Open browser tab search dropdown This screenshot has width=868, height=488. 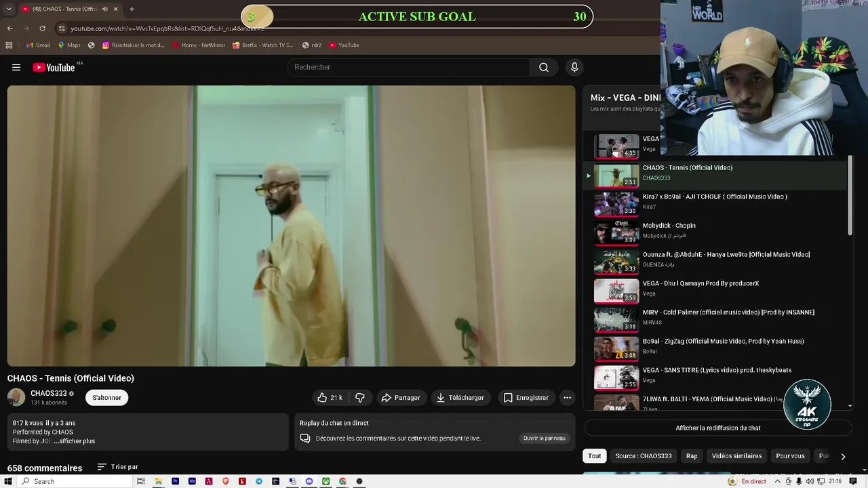coord(9,9)
